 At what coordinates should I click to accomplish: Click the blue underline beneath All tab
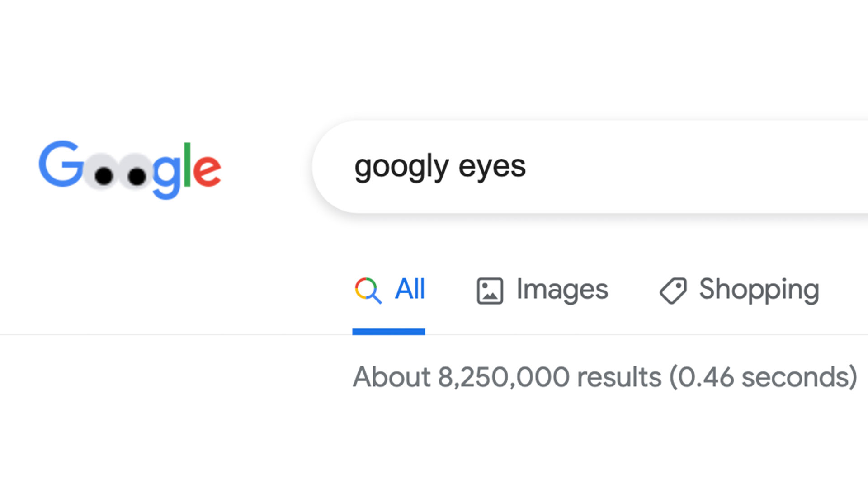[x=389, y=332]
